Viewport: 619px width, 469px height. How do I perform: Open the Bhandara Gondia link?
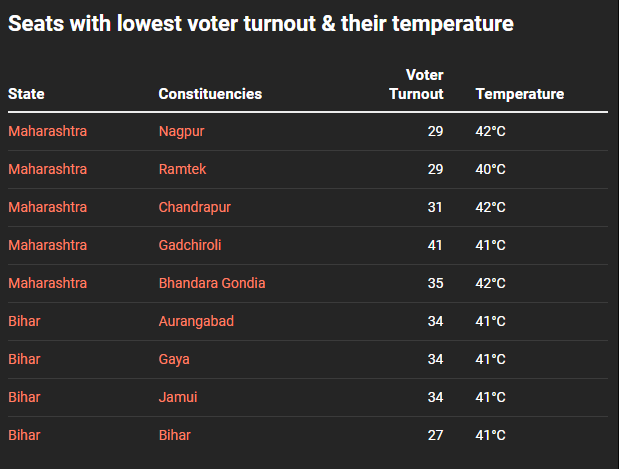click(x=212, y=283)
